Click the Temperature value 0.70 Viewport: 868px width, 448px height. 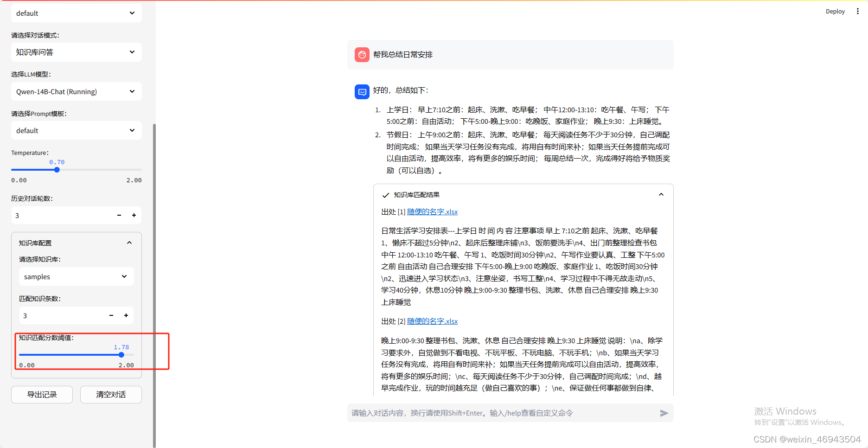tap(57, 162)
